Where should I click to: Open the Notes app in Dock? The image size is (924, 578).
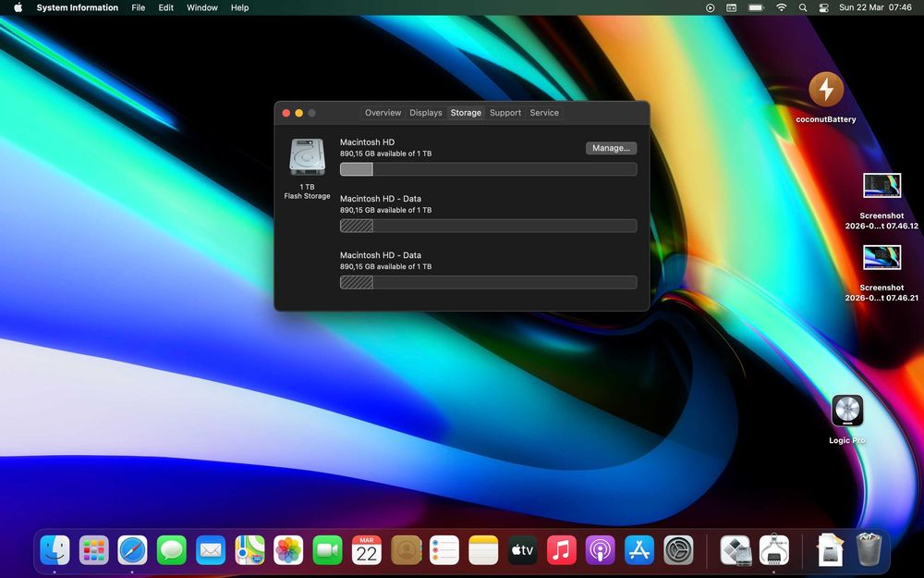coord(483,550)
